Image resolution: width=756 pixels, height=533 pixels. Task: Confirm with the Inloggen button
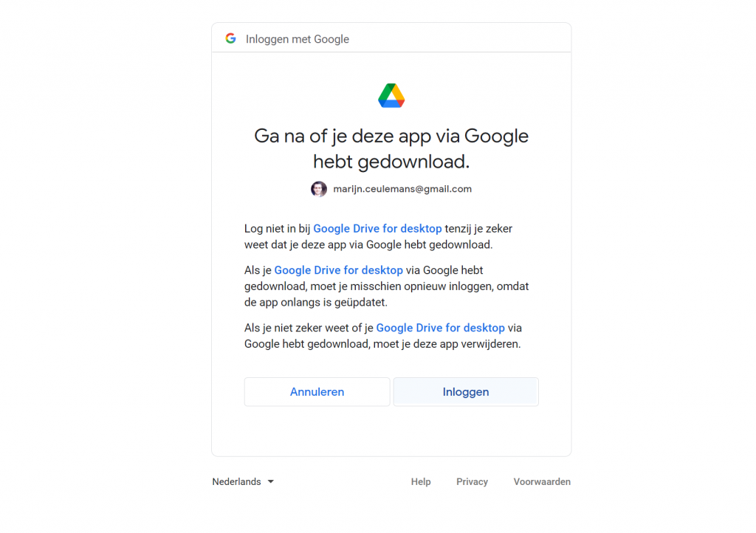click(x=466, y=392)
